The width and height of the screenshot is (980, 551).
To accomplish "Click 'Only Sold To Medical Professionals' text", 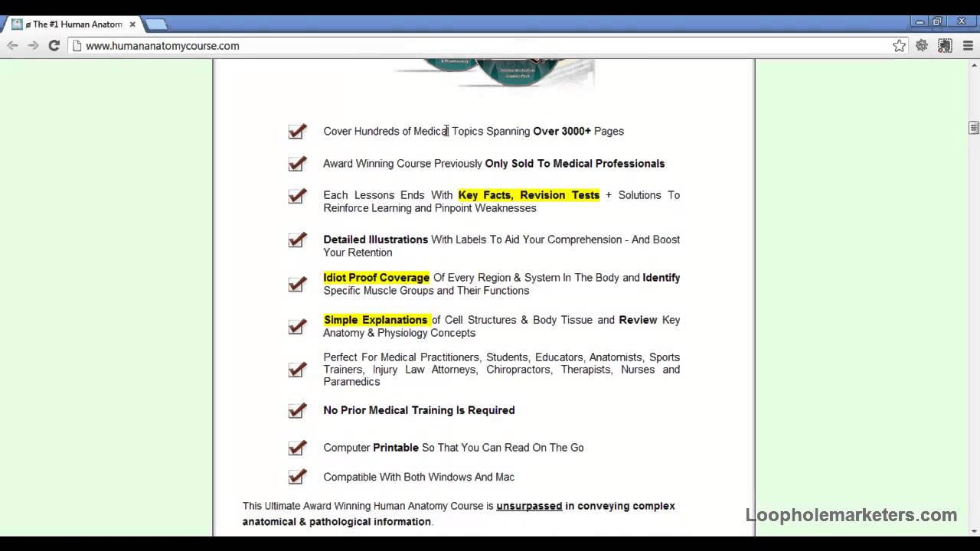I will click(x=575, y=163).
